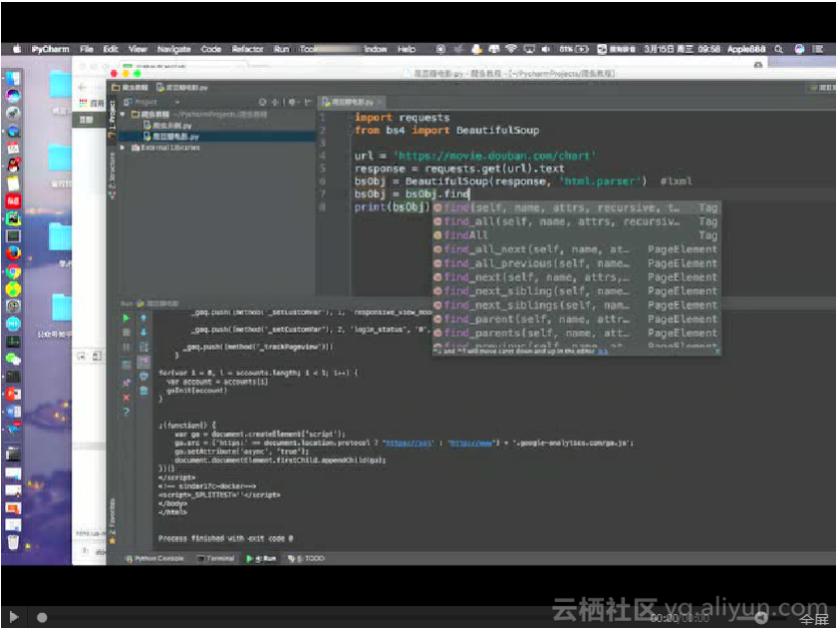Image resolution: width=840 pixels, height=634 pixels.
Task: Open the Run menu in menu bar
Action: [x=282, y=49]
